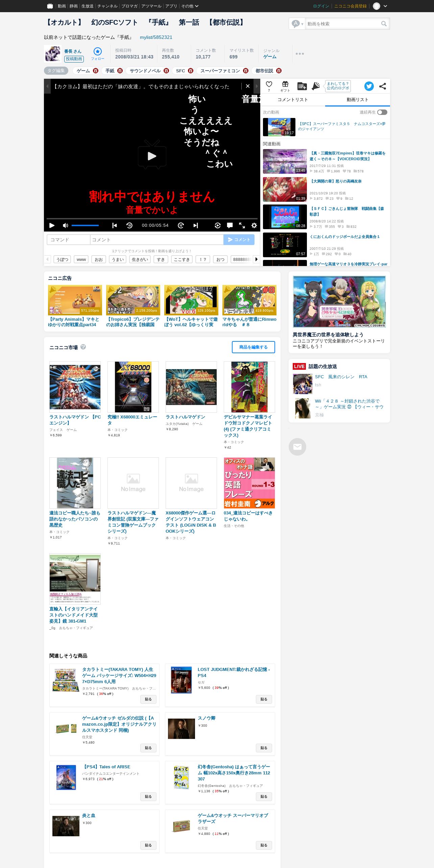Click the コメント text field

[157, 240]
